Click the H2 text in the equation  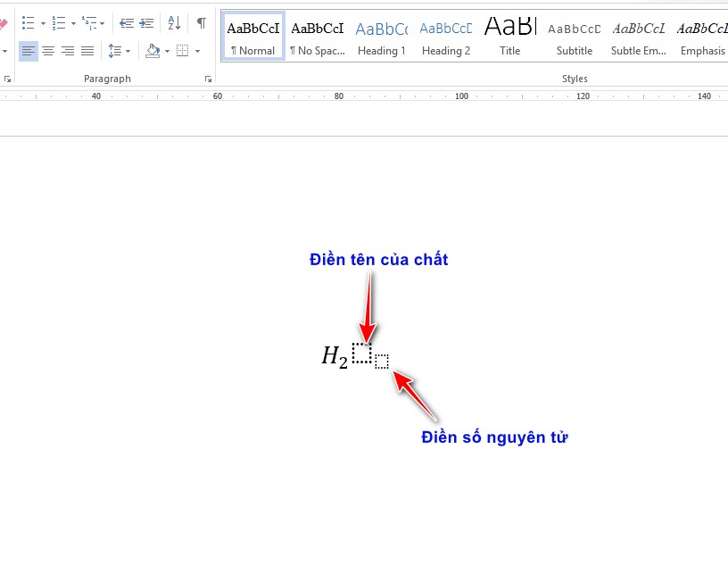pos(335,357)
